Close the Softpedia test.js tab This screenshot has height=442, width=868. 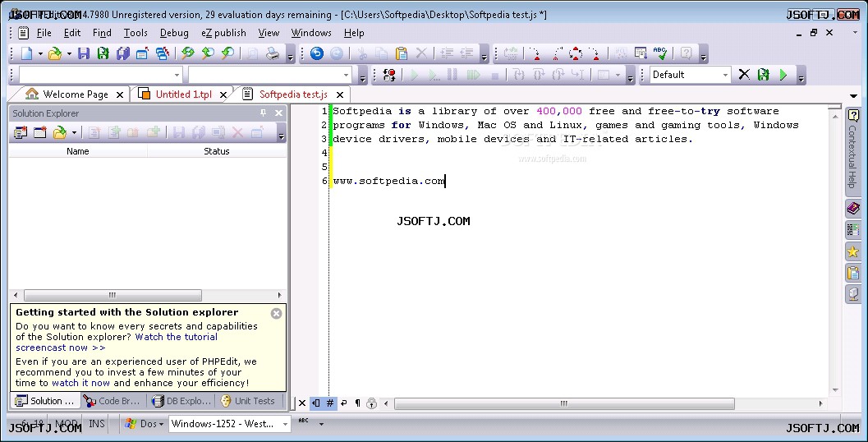coord(340,95)
